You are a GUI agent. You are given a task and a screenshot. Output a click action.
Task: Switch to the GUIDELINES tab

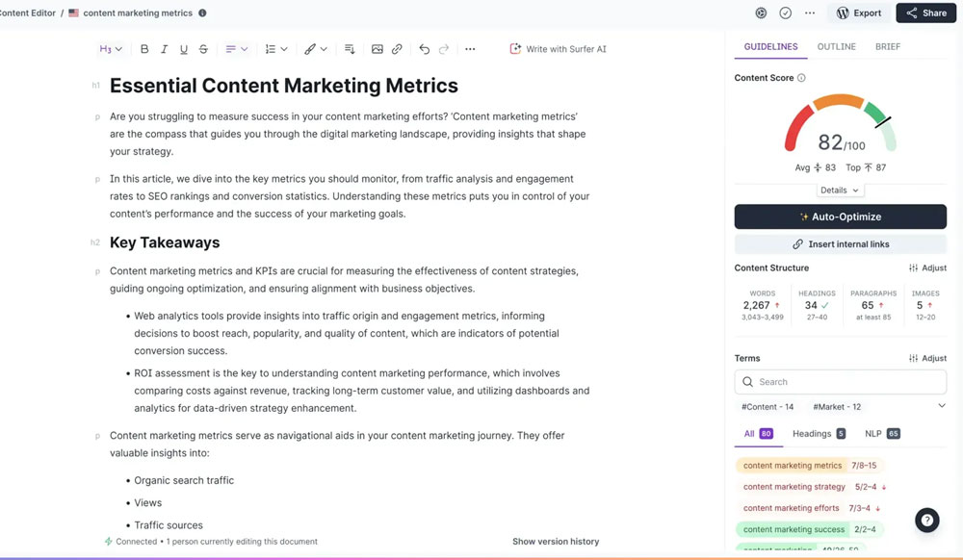(770, 46)
